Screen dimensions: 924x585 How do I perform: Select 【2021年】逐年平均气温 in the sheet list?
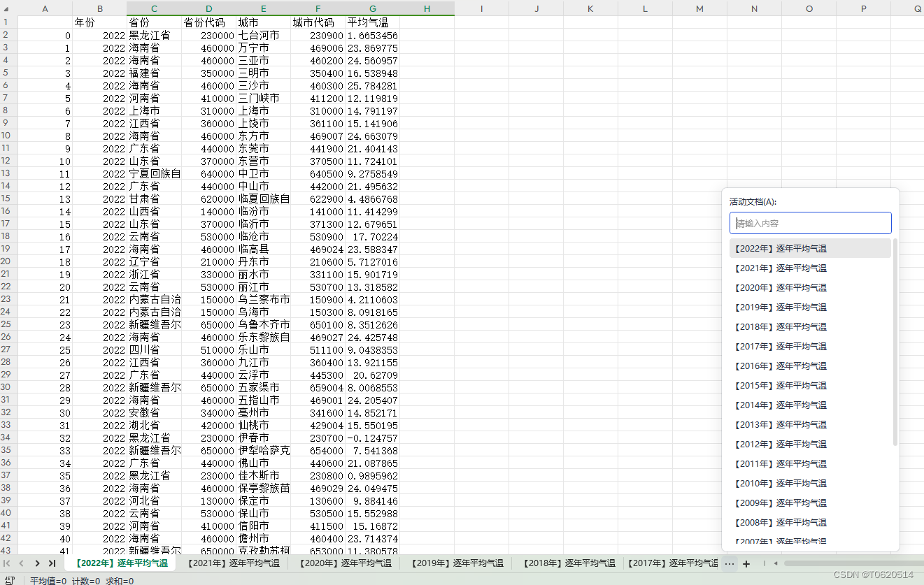(811, 268)
